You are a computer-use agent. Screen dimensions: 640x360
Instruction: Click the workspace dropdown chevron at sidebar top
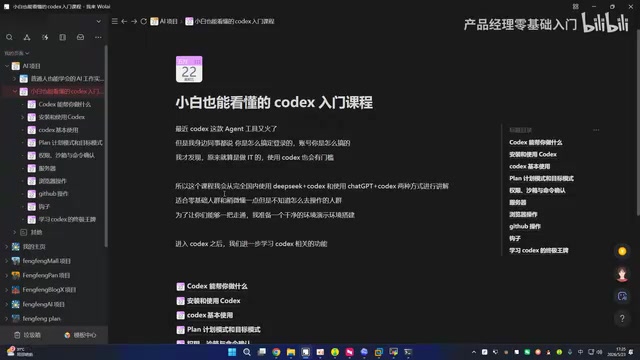[98, 21]
